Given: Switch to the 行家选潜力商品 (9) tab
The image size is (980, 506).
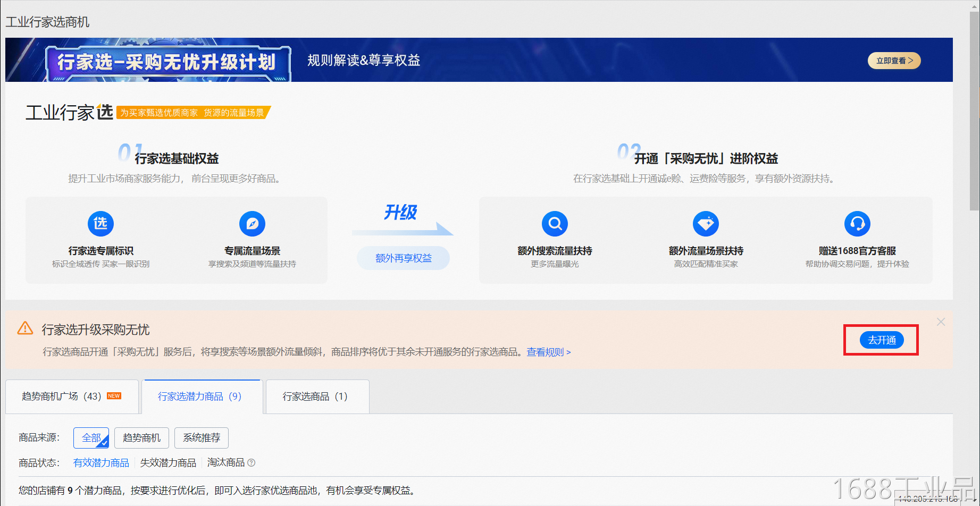Looking at the screenshot, I should point(200,397).
